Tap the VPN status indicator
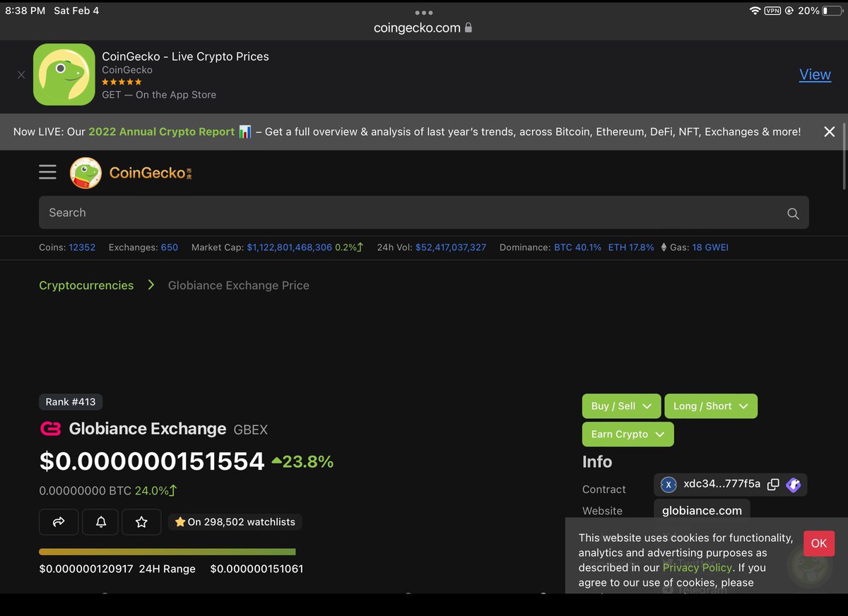Screen dimensions: 848x616 [x=772, y=11]
